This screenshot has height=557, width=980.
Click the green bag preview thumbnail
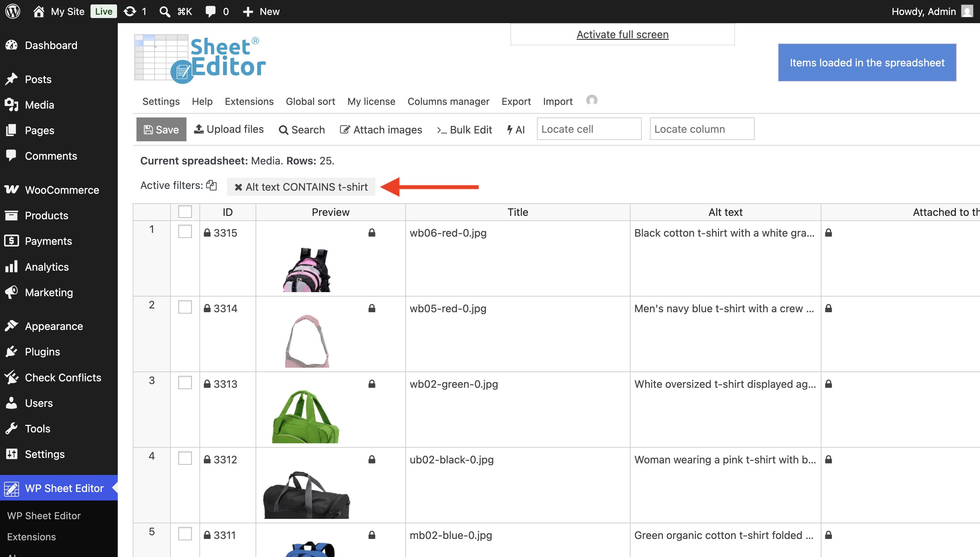tap(305, 416)
